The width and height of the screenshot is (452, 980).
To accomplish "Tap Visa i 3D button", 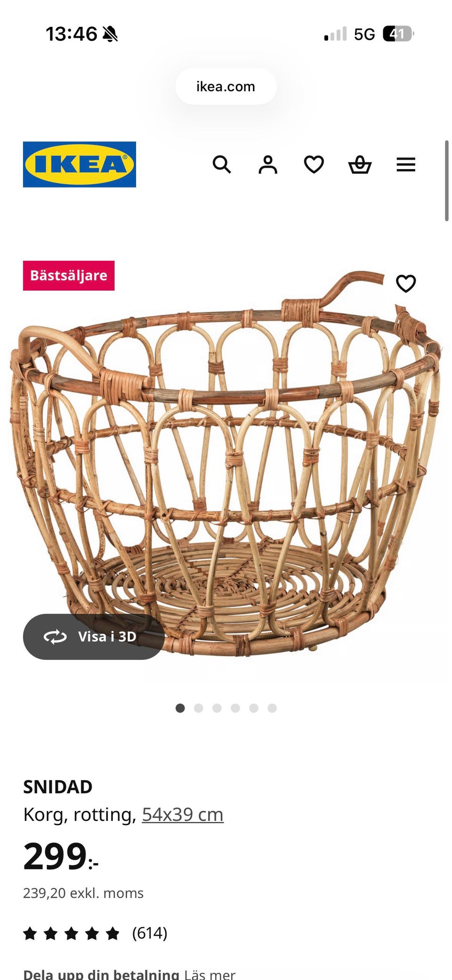I will (94, 637).
